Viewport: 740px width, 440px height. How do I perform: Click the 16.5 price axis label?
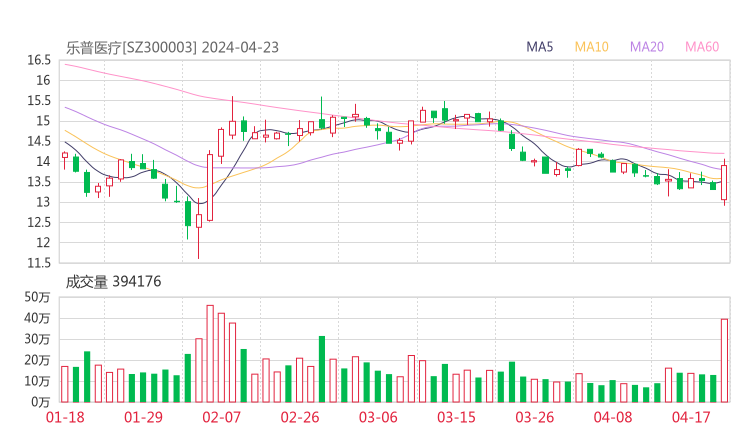click(x=39, y=60)
